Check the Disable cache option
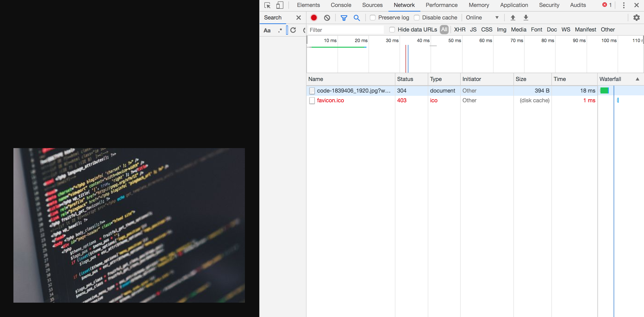Viewport: 644px width, 317px height. point(416,18)
